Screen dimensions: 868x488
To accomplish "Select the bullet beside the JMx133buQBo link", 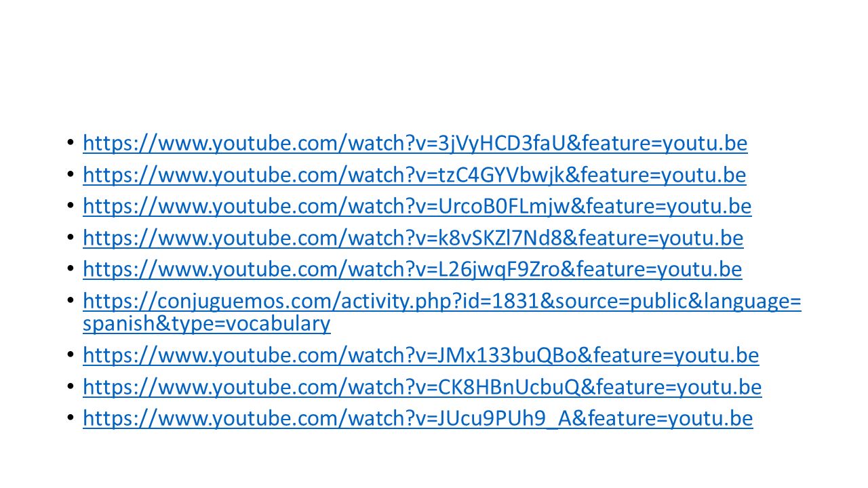I will click(x=71, y=356).
